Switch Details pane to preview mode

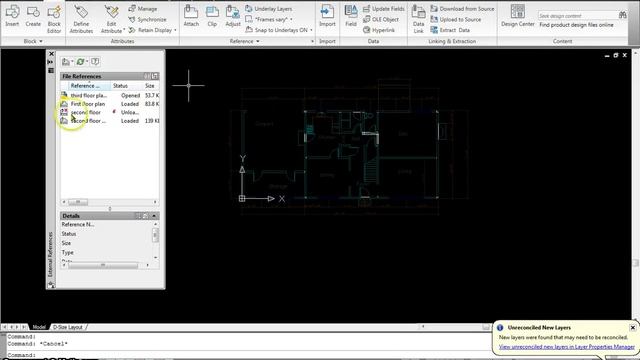coord(145,216)
